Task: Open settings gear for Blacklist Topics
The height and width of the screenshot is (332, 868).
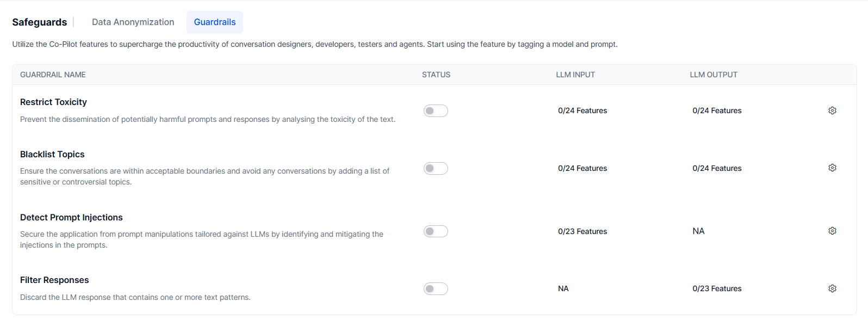Action: point(832,168)
